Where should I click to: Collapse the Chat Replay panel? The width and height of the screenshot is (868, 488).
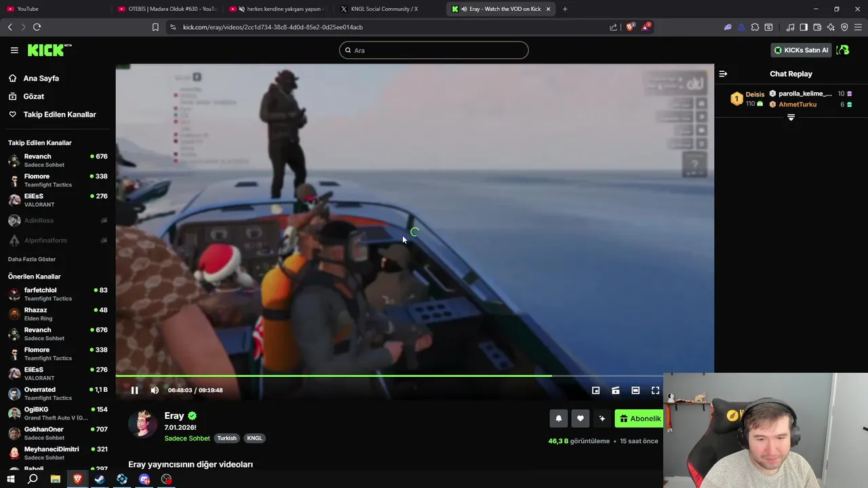pos(723,74)
